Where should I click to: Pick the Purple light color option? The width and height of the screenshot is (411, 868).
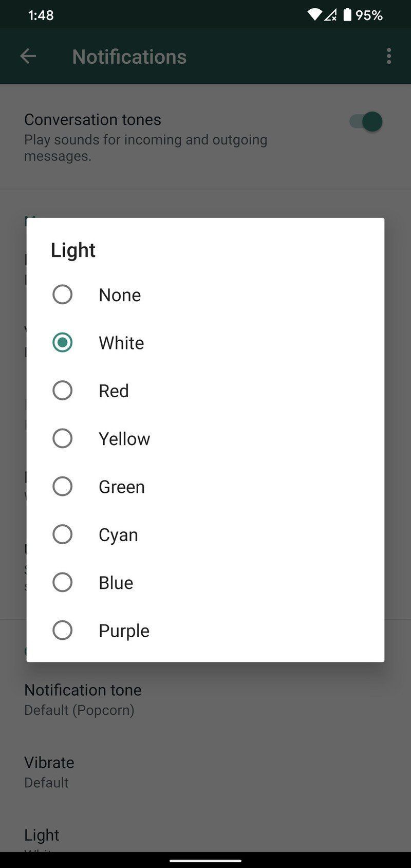tap(124, 631)
